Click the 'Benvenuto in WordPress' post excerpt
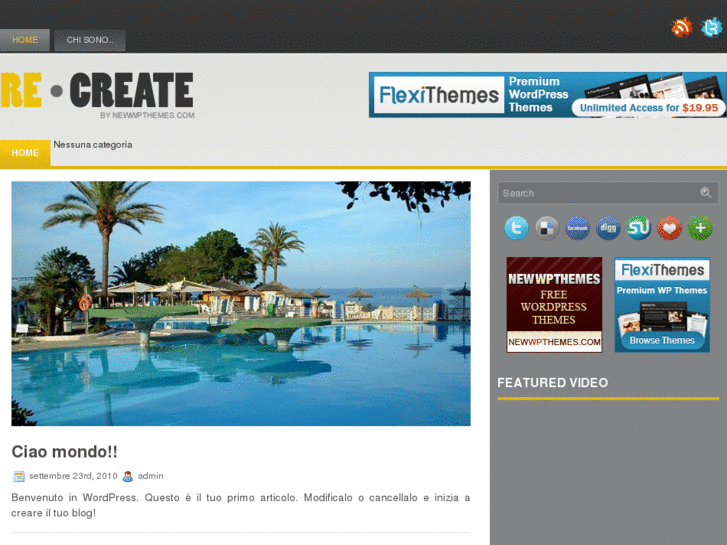The image size is (727, 545). (x=241, y=505)
